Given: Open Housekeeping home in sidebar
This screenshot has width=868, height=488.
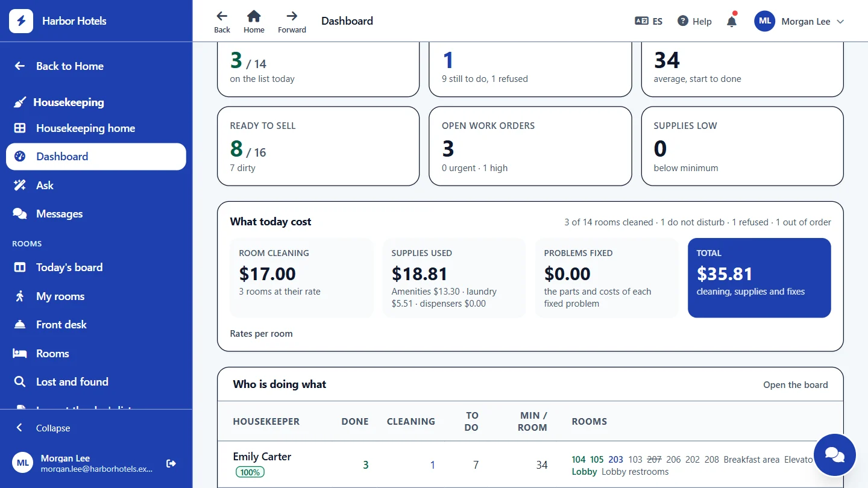Looking at the screenshot, I should click(96, 128).
